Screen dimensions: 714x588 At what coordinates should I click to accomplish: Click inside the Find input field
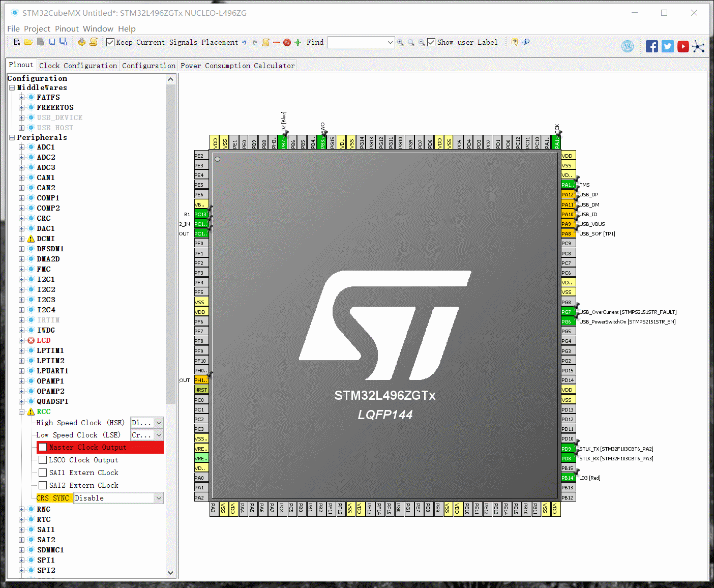pos(357,42)
